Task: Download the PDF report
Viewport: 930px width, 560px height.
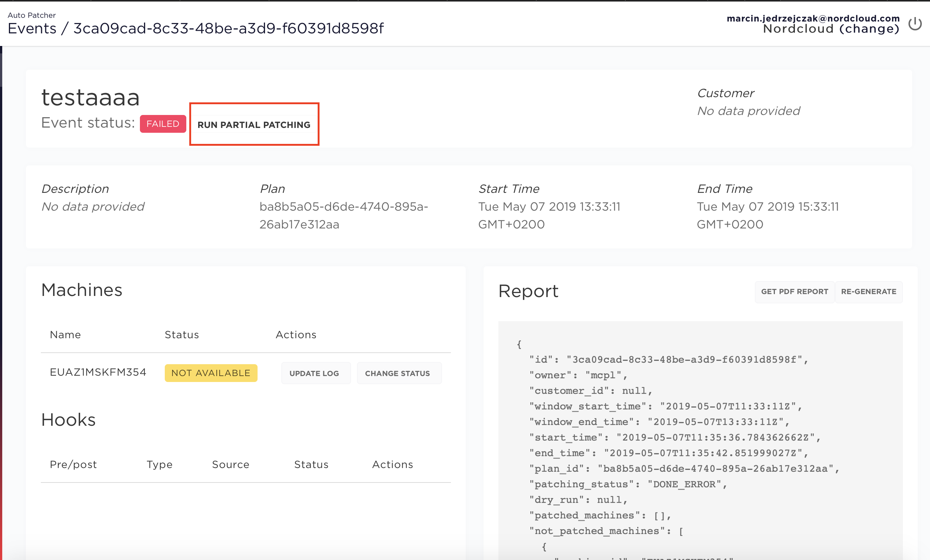Action: (795, 291)
